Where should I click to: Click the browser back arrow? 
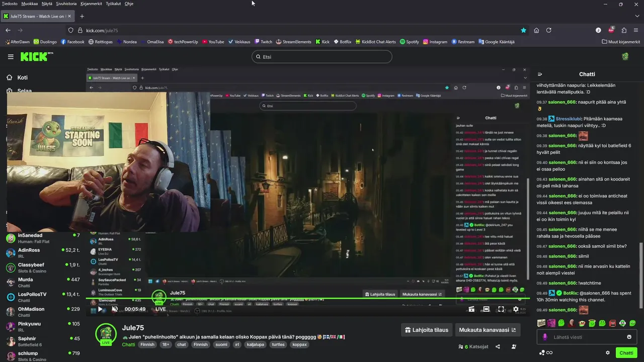(8, 30)
